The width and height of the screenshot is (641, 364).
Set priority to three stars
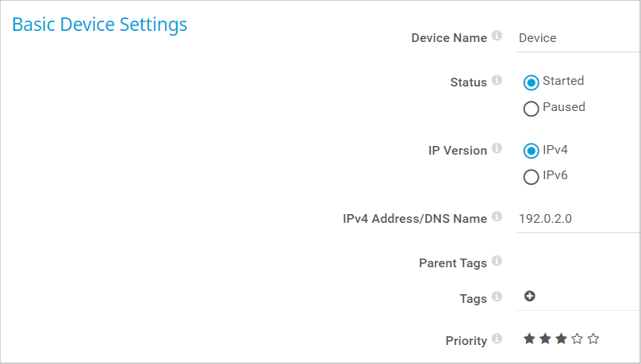[561, 339]
